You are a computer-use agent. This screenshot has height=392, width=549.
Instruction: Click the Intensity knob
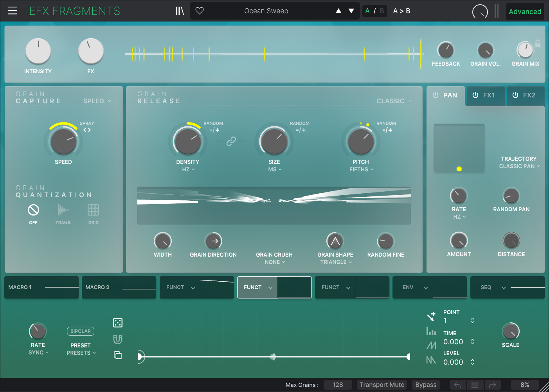pyautogui.click(x=38, y=51)
